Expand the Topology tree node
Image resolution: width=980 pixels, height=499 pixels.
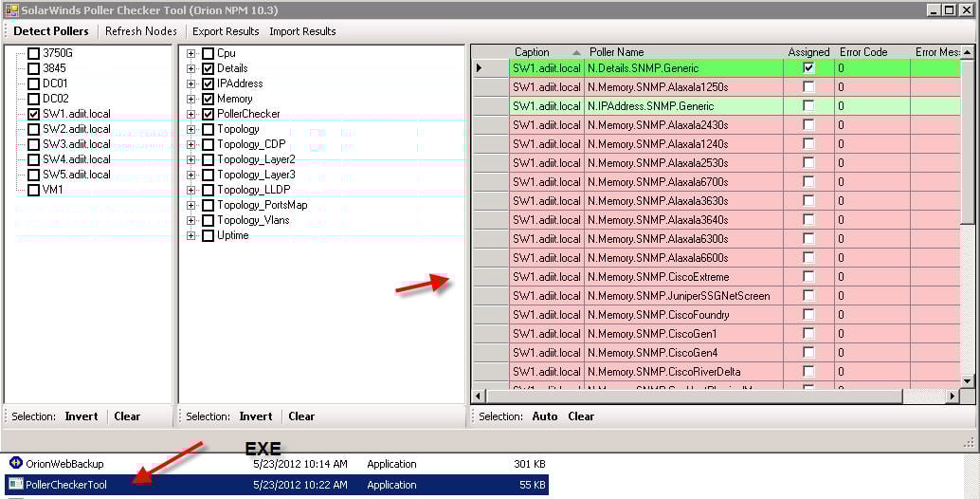coord(191,129)
